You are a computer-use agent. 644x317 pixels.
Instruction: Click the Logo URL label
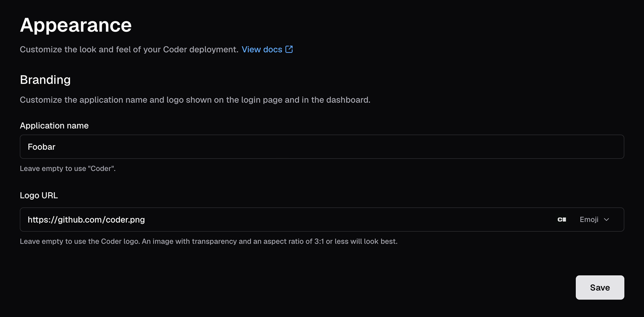(39, 195)
